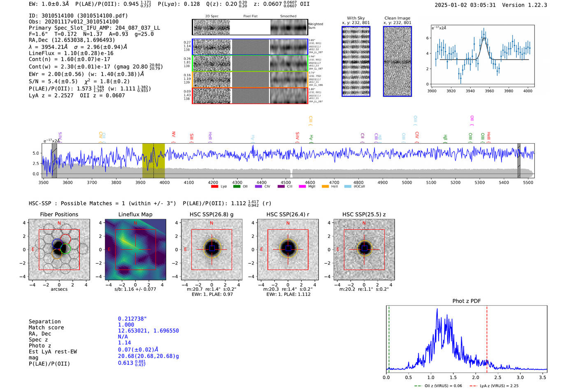Click the HSC SSP(26.4) r cutout

tap(288, 250)
